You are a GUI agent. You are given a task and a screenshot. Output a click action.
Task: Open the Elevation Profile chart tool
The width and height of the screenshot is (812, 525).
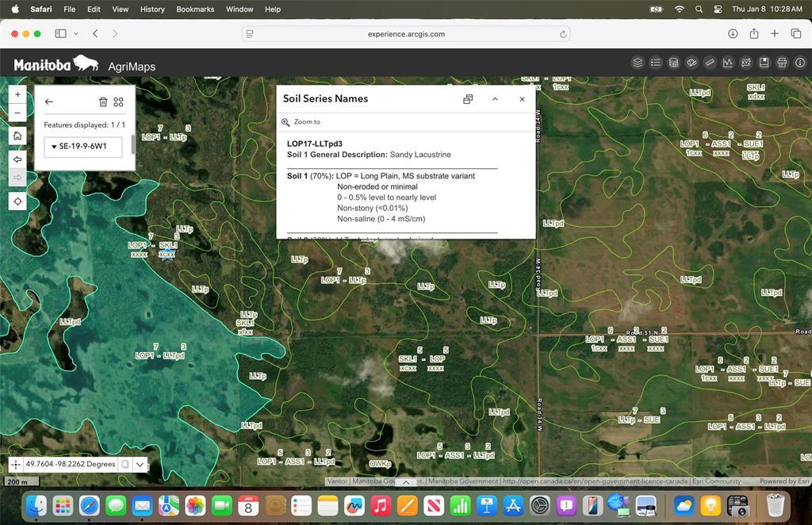(x=728, y=63)
